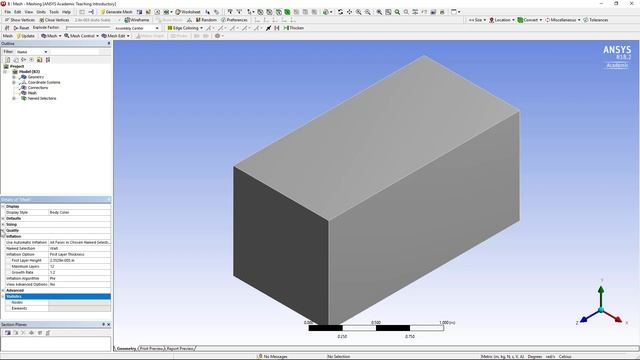
Task: Expand the Geometry tree node
Action: click(14, 77)
